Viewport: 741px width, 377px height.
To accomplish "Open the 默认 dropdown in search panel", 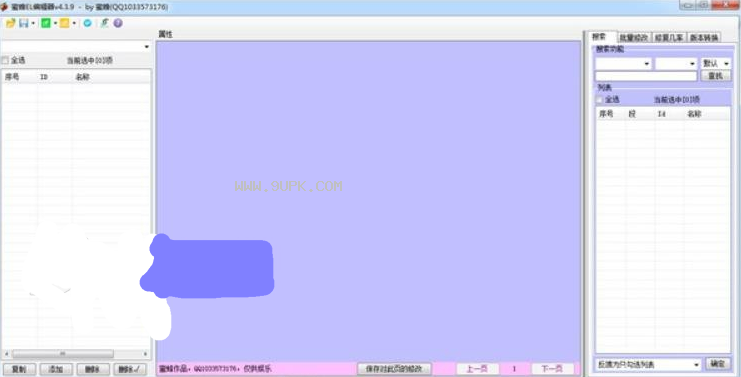I will click(x=716, y=63).
